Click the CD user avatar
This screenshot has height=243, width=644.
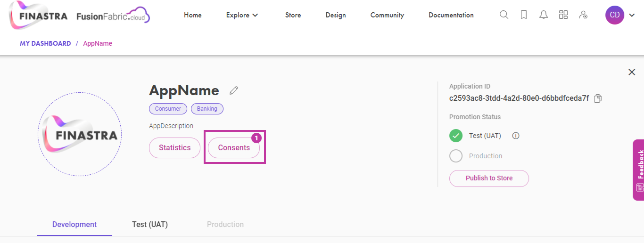615,15
